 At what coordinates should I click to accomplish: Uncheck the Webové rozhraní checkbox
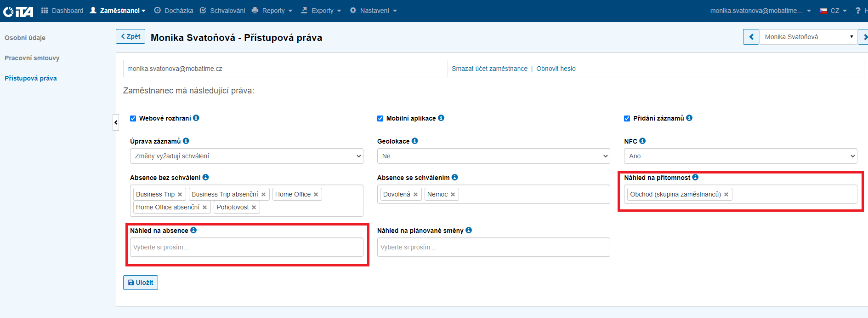click(x=133, y=118)
